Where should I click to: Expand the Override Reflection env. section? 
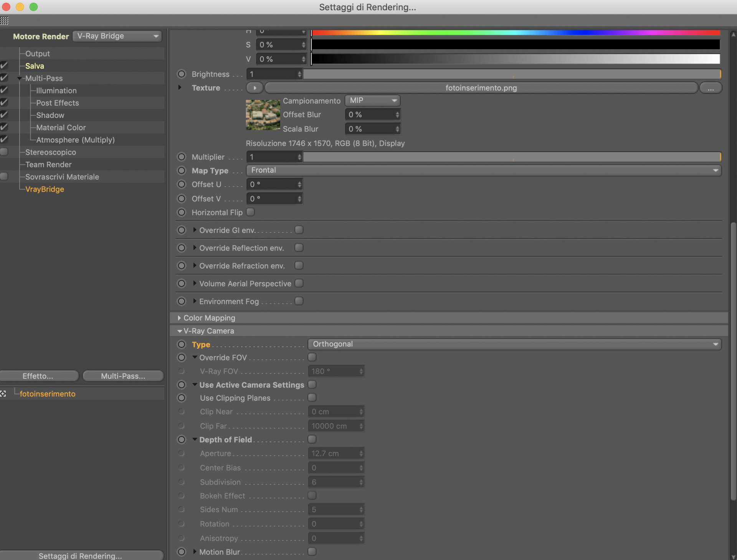(195, 248)
